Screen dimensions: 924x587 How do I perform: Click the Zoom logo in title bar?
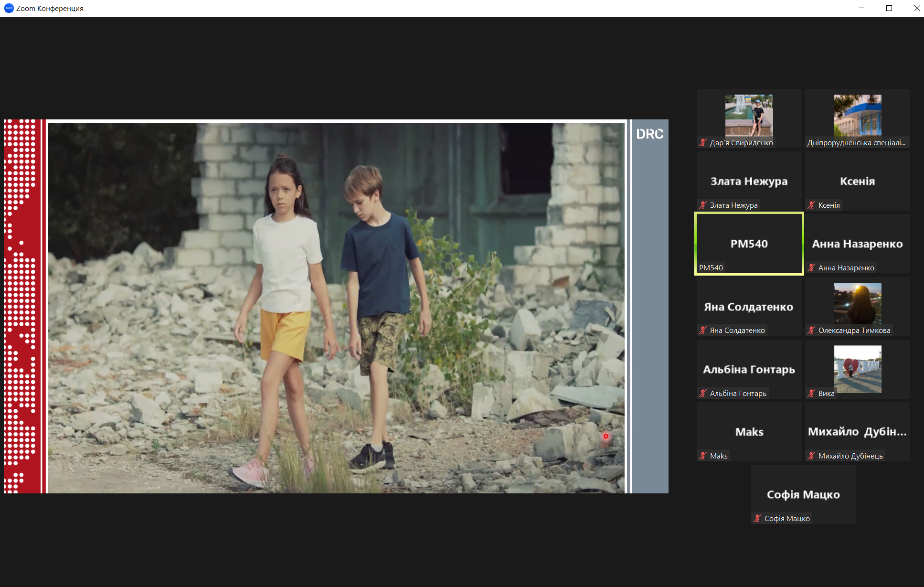(x=9, y=8)
